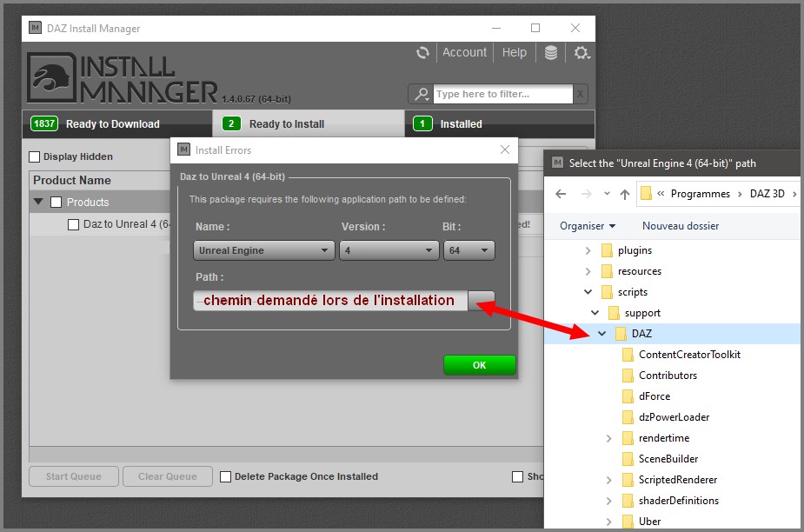Click Programmes in the breadcrumb path
The image size is (804, 532).
pos(700,194)
